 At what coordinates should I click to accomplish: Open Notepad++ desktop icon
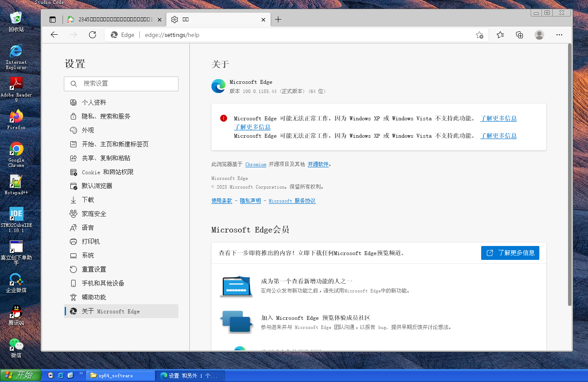(x=16, y=185)
